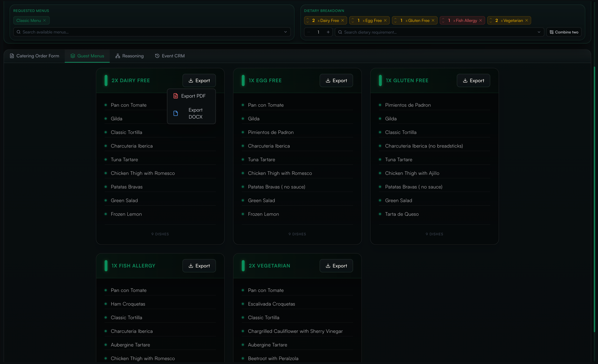598x364 pixels.
Task: Select Pimientos de Padron in the Gluten Free card
Action: 408,105
